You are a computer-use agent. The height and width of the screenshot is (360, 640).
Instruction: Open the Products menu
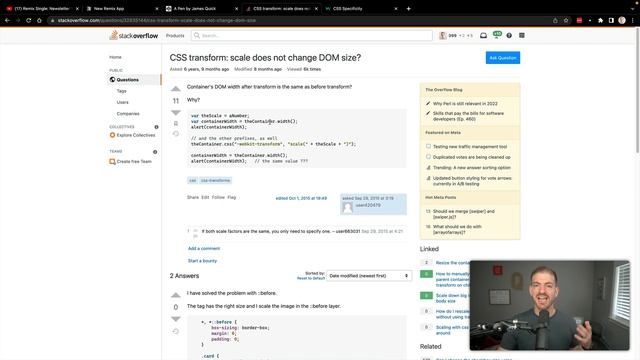[x=175, y=36]
